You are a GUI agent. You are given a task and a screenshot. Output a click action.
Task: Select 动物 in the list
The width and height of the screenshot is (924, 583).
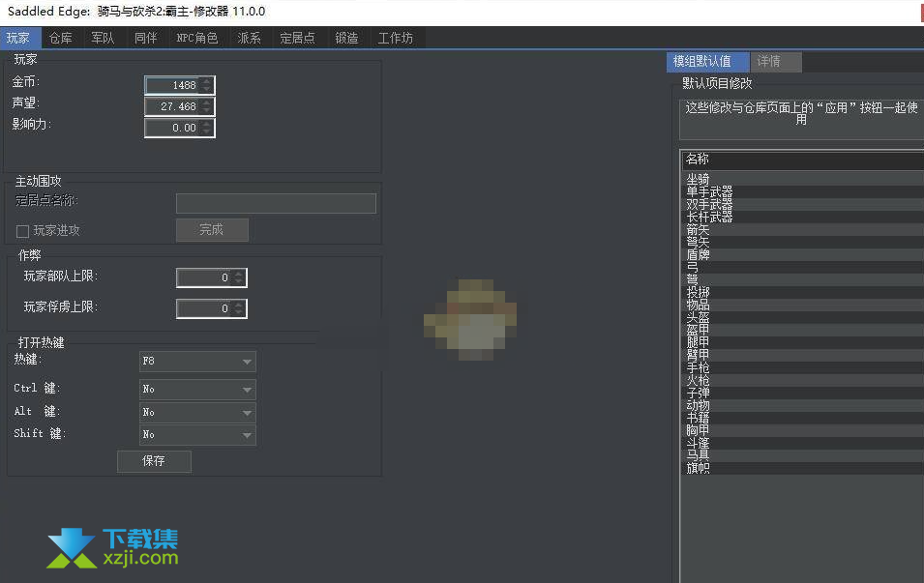click(803, 405)
